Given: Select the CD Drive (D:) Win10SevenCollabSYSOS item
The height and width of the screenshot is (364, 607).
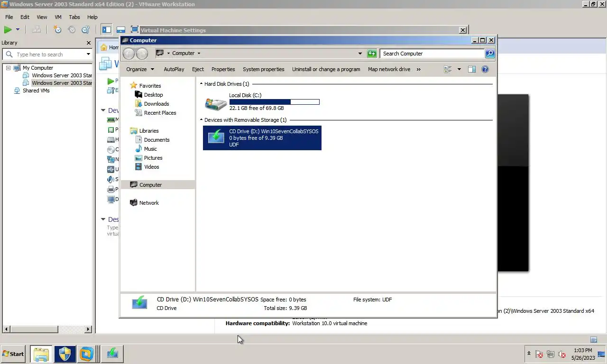Looking at the screenshot, I should click(x=262, y=137).
